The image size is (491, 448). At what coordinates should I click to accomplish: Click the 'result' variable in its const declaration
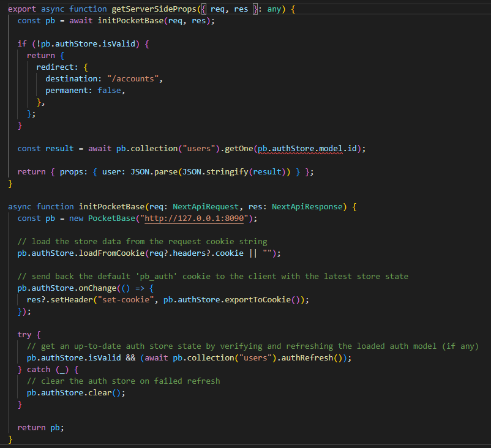(x=59, y=148)
